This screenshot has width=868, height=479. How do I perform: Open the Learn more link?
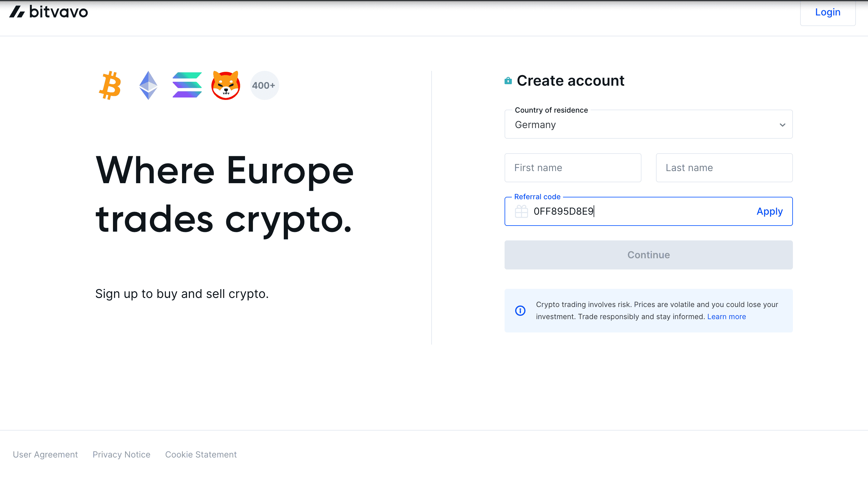click(x=727, y=316)
